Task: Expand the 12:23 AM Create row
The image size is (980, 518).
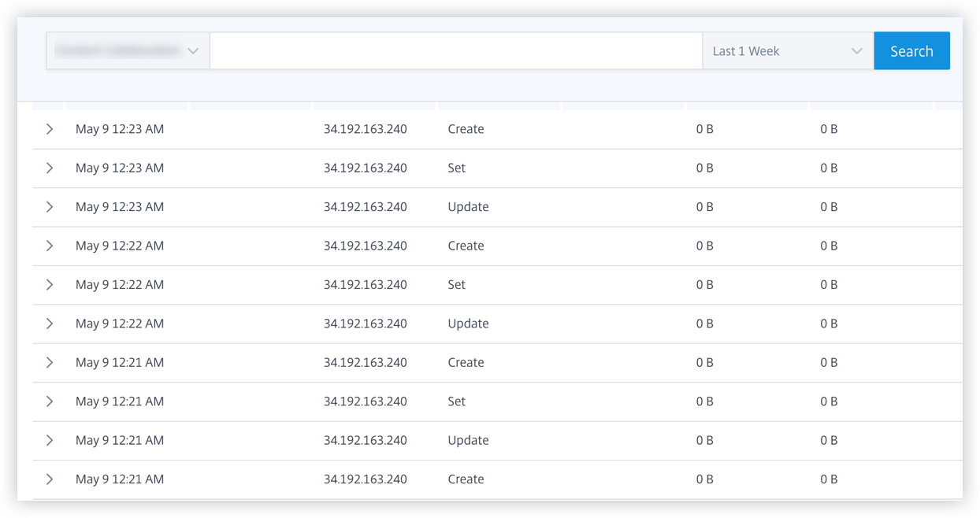Action: (50, 129)
